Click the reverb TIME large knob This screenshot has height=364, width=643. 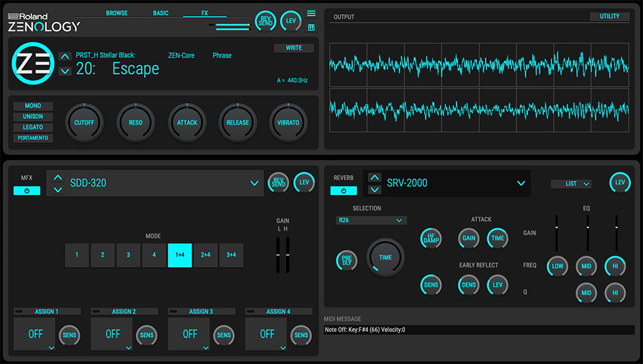tap(385, 257)
